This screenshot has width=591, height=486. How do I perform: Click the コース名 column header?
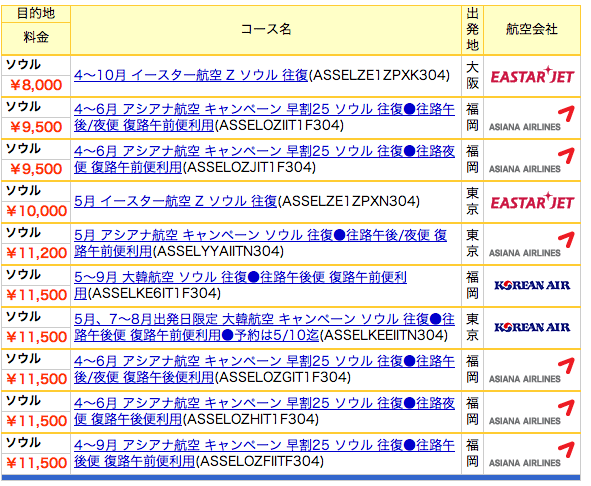(266, 29)
